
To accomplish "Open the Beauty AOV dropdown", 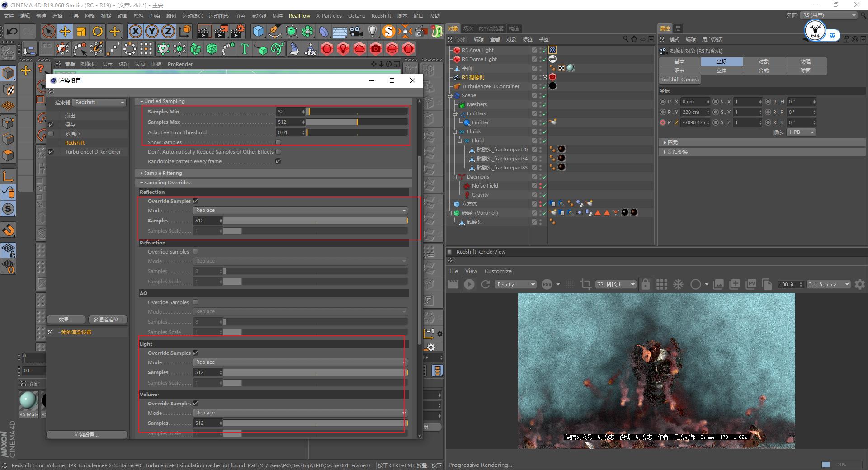I will pyautogui.click(x=515, y=284).
